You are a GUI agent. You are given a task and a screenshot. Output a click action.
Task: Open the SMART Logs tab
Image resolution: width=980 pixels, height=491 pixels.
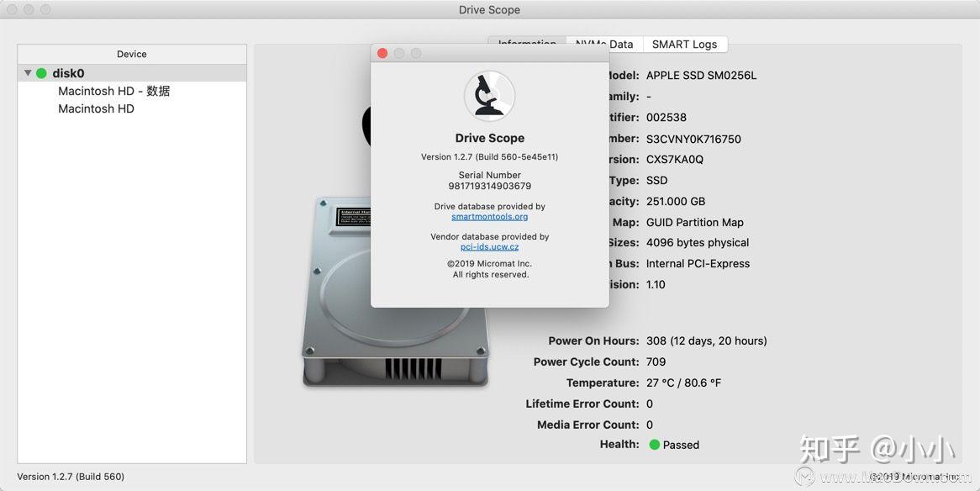coord(685,44)
